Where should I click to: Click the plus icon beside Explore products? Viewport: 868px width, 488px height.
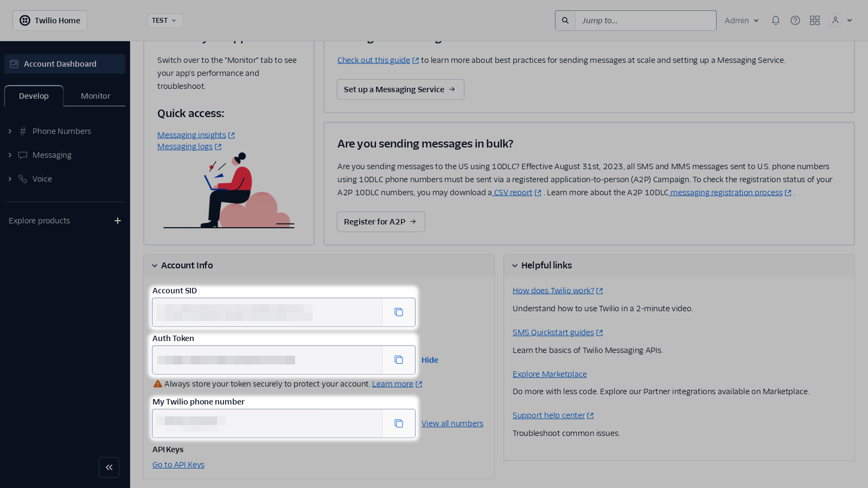pos(118,221)
